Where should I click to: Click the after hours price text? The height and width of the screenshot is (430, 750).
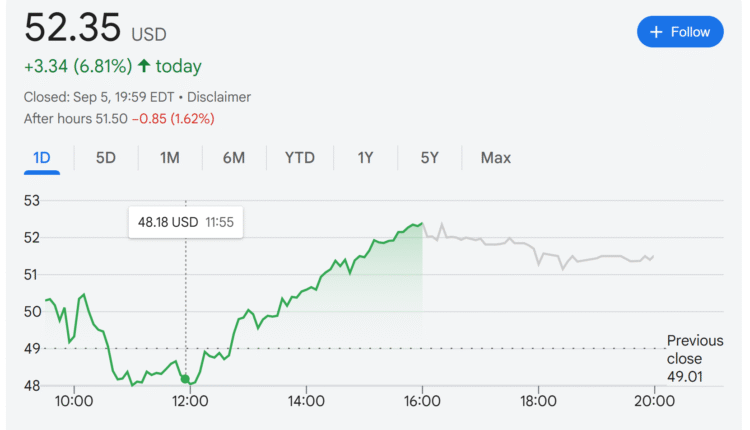119,118
